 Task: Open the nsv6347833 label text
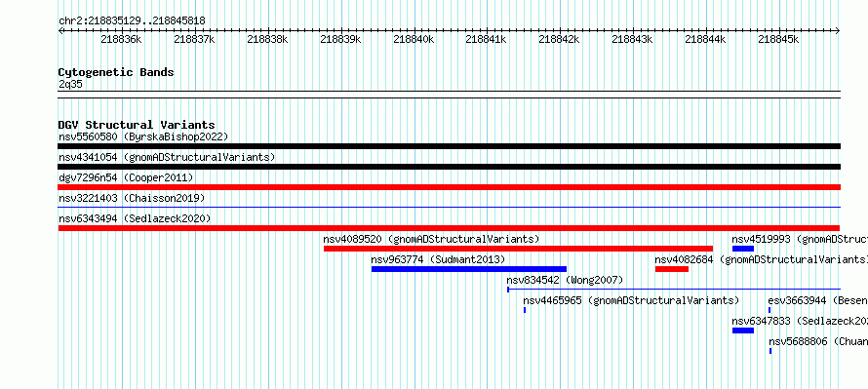pyautogui.click(x=800, y=321)
